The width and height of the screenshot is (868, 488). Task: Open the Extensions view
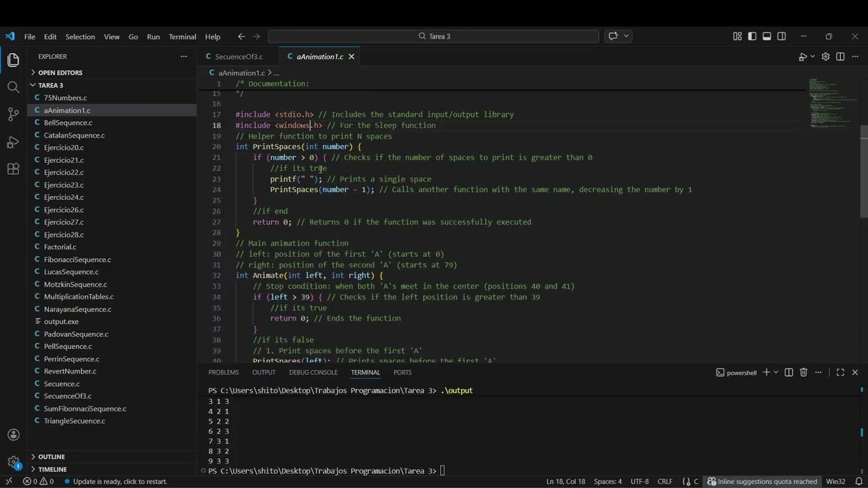point(13,169)
